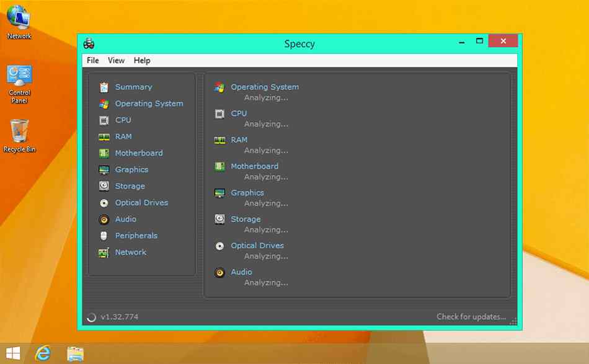Select the Network sidebar icon
589x364 pixels.
[x=104, y=252]
